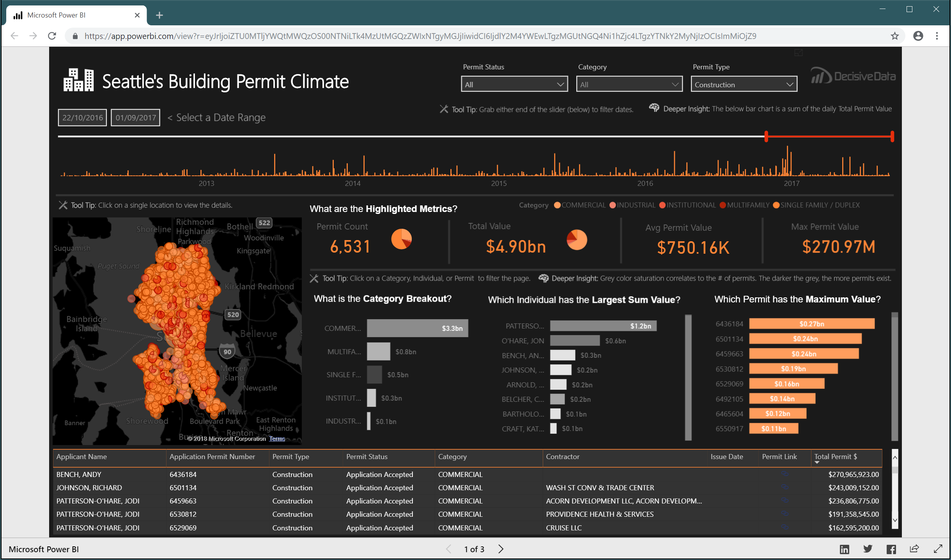Open map Terms link
This screenshot has width=951, height=560.
click(277, 438)
